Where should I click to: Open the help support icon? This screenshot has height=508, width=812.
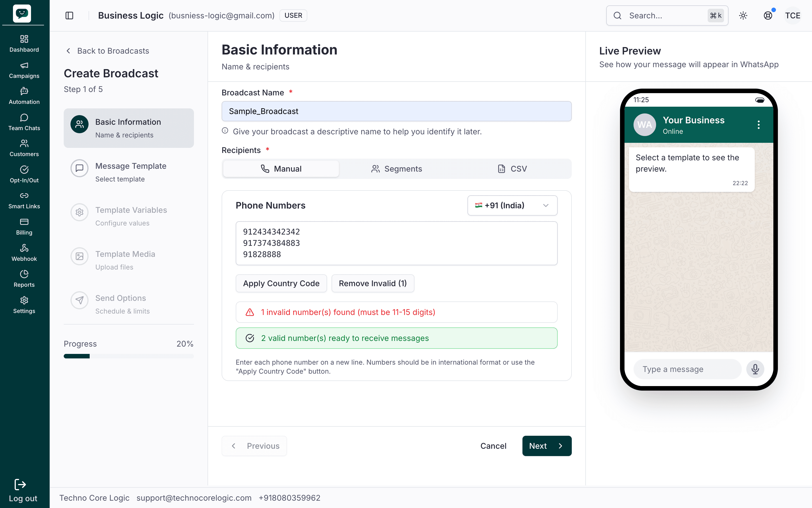[x=768, y=16]
